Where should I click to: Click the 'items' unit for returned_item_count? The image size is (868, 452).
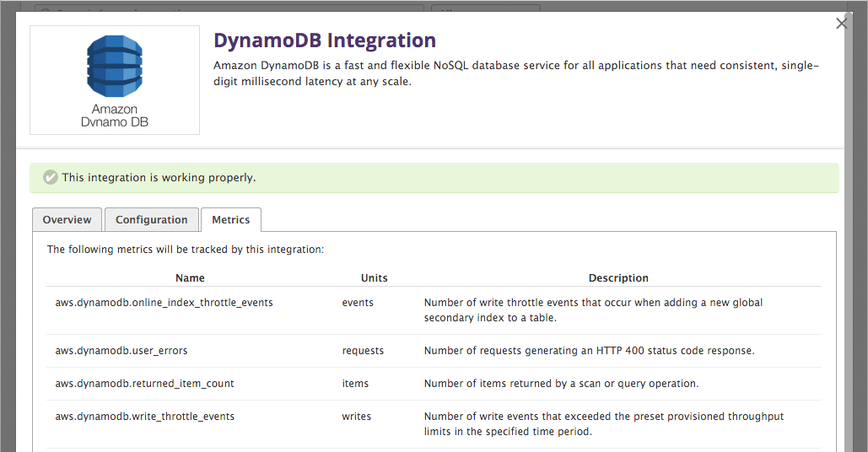point(355,383)
